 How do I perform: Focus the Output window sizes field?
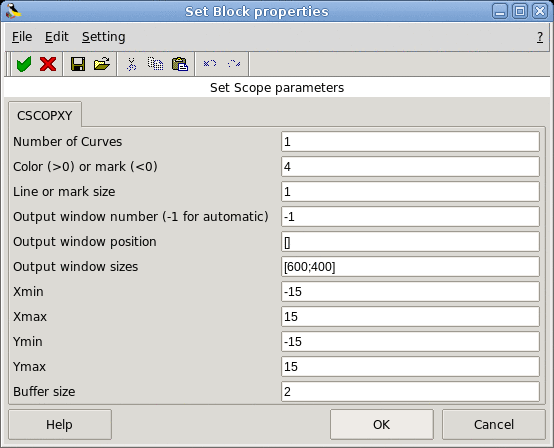click(410, 266)
